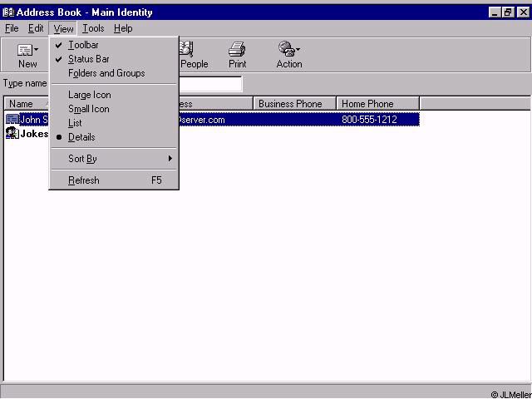This screenshot has width=532, height=399.
Task: Select the Jokes group icon in list
Action: pos(12,134)
